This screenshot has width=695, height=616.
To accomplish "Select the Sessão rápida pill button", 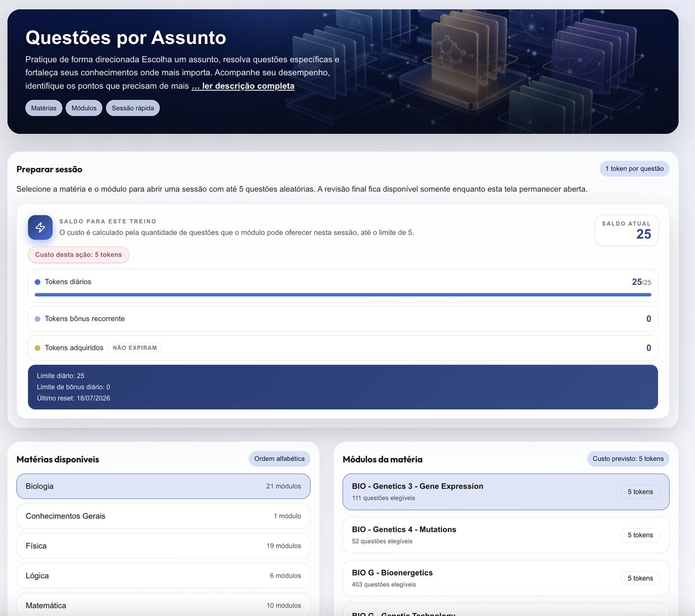I will (x=133, y=108).
